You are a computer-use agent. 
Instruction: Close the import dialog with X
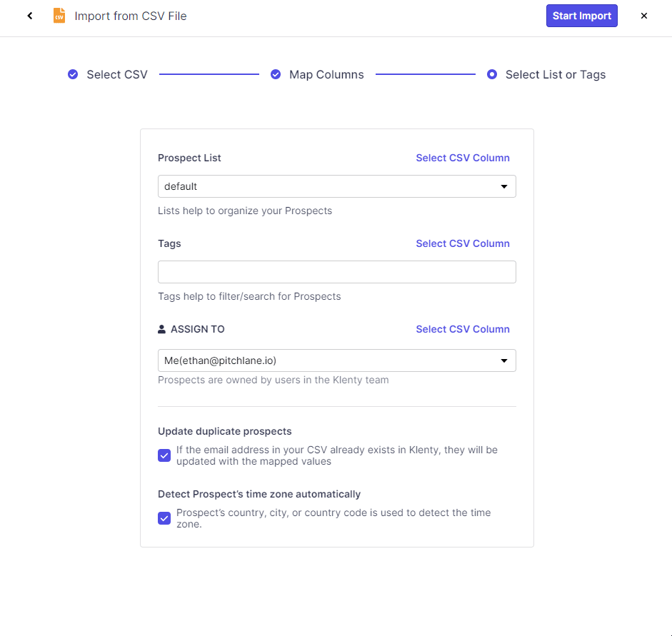tap(643, 16)
